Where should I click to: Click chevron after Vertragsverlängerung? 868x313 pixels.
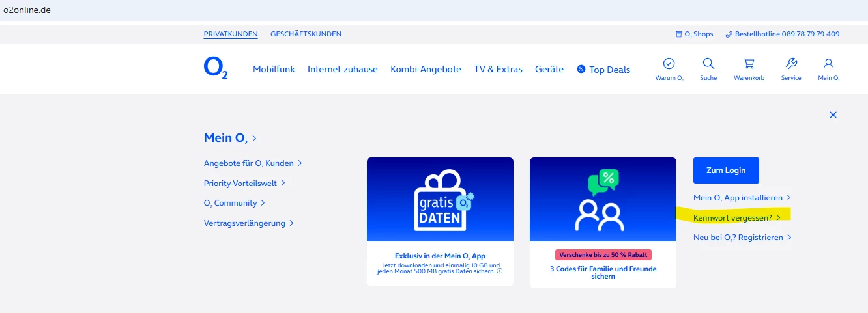(291, 223)
